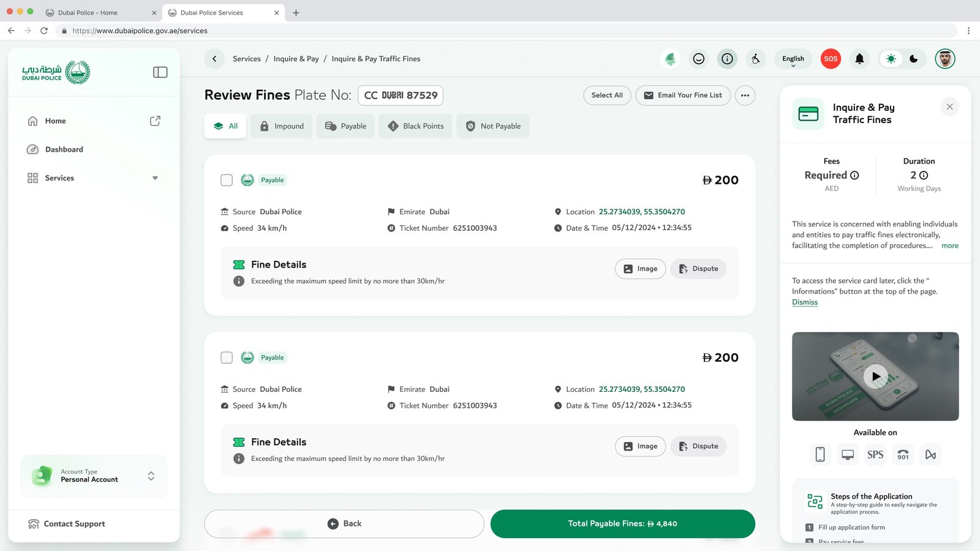
Task: Open user profile avatar
Action: (945, 59)
